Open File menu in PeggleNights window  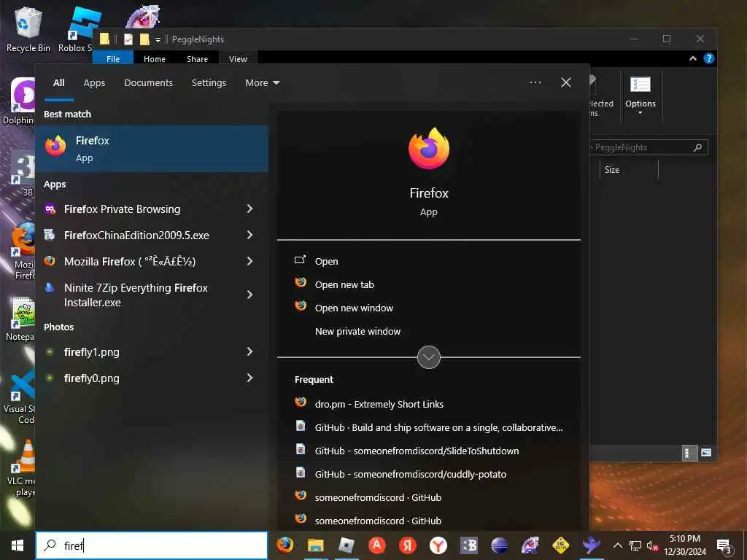(x=113, y=59)
